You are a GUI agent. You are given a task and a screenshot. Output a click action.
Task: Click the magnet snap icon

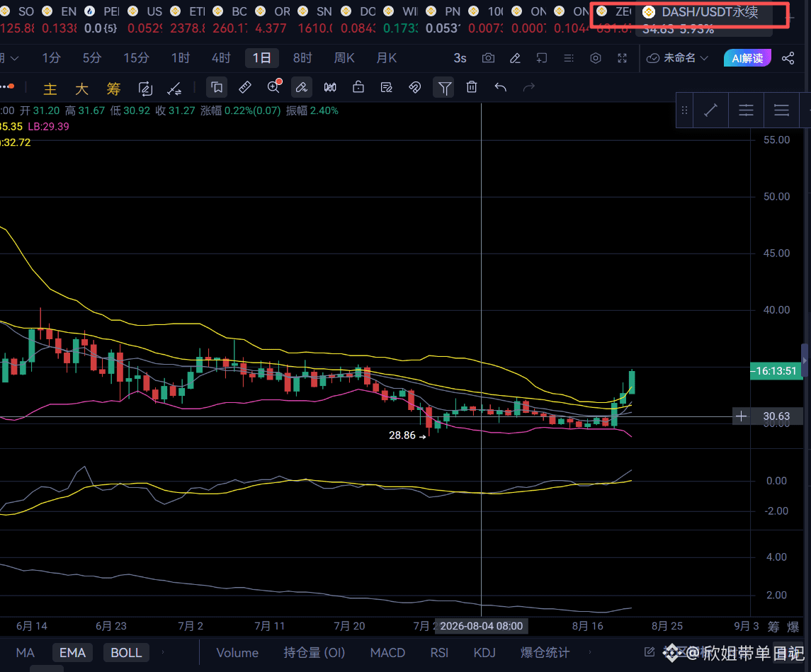[x=415, y=87]
